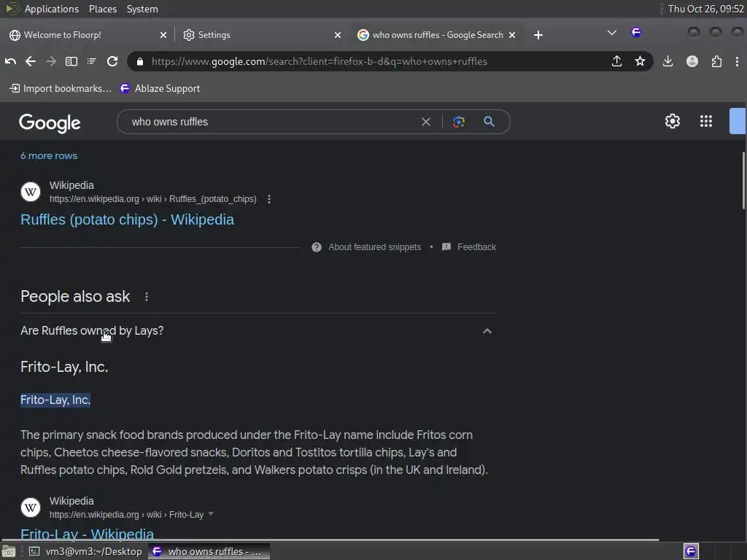Click About featured snippets
Image resolution: width=747 pixels, height=560 pixels.
[374, 246]
